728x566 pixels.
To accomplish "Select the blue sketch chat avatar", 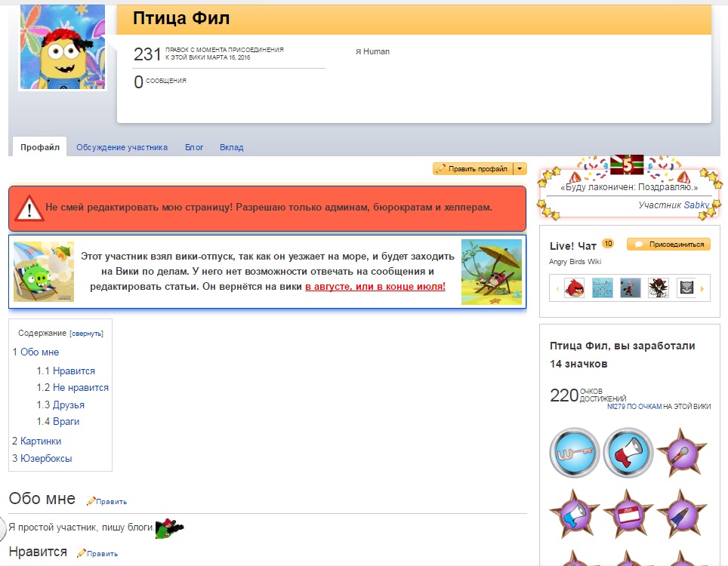I will coord(602,288).
